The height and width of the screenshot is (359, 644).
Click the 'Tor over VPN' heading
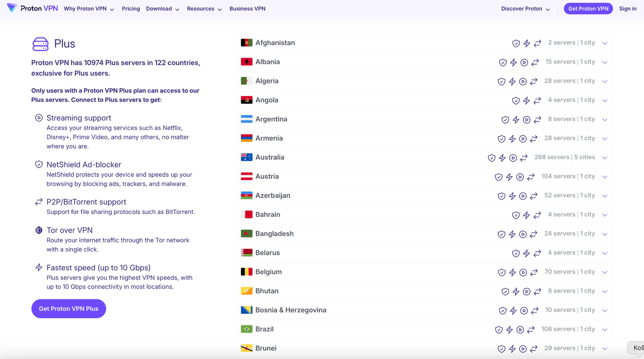point(70,230)
